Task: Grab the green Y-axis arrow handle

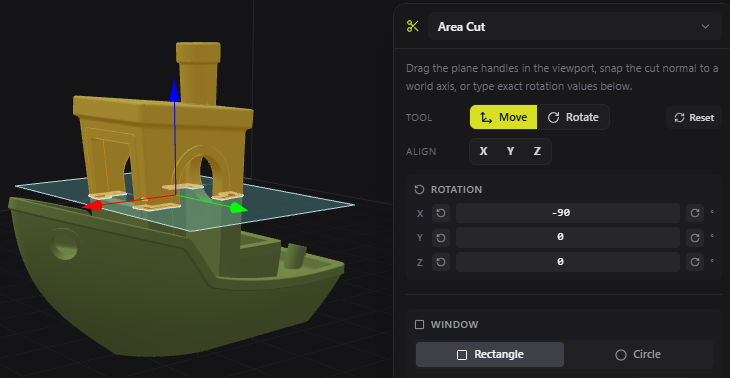Action: click(x=238, y=208)
